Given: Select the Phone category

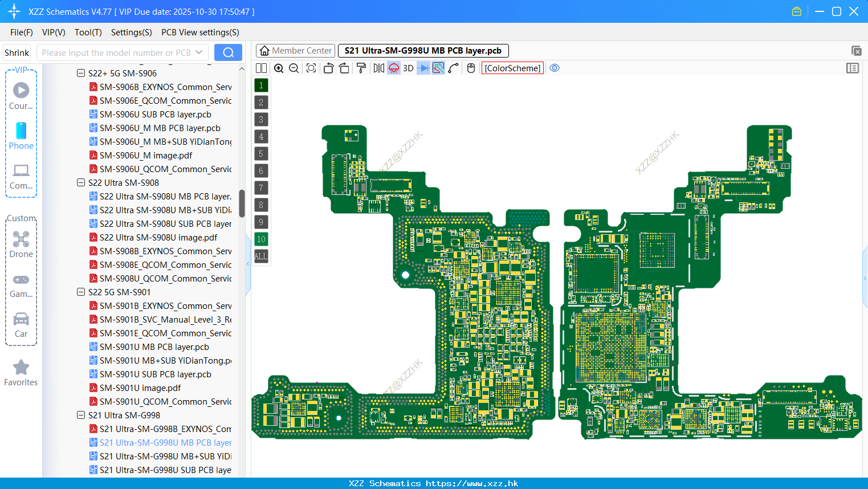Looking at the screenshot, I should tap(21, 136).
